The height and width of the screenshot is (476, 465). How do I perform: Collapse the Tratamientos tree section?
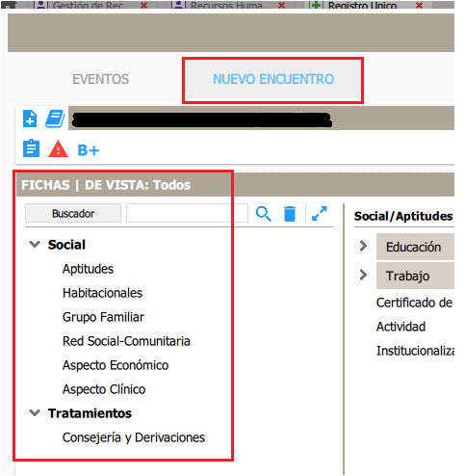(35, 413)
